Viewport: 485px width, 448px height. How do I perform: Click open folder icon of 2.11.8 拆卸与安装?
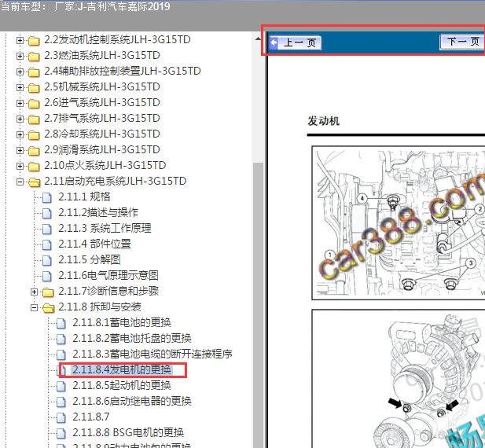point(48,307)
